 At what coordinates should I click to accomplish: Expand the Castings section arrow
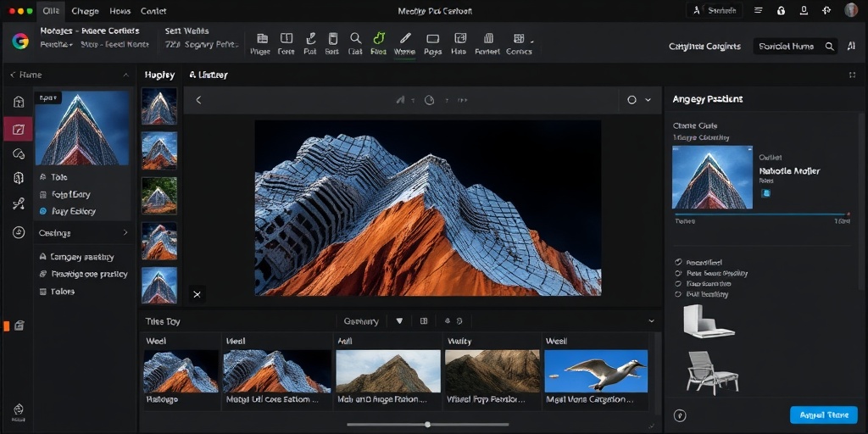(x=125, y=232)
